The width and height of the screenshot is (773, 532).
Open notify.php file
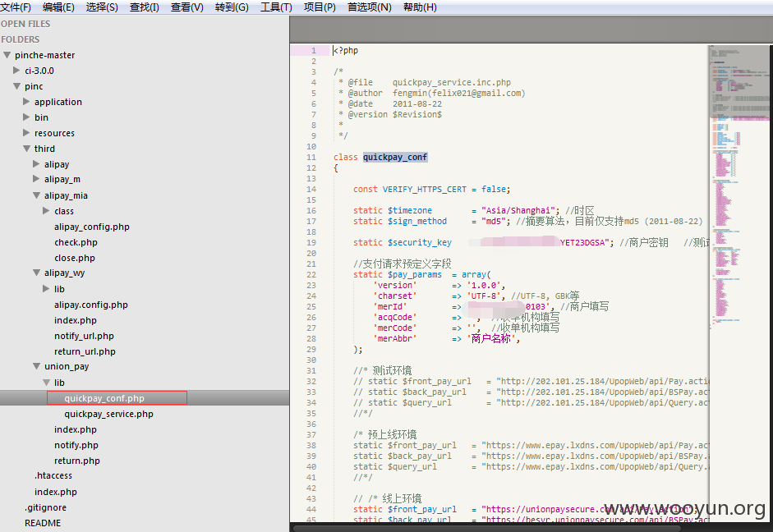76,445
